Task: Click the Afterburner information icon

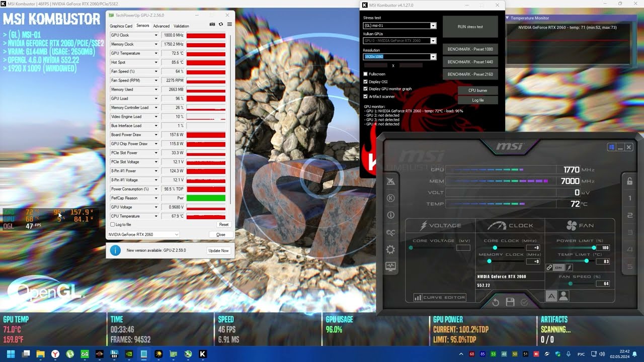Action: click(390, 215)
